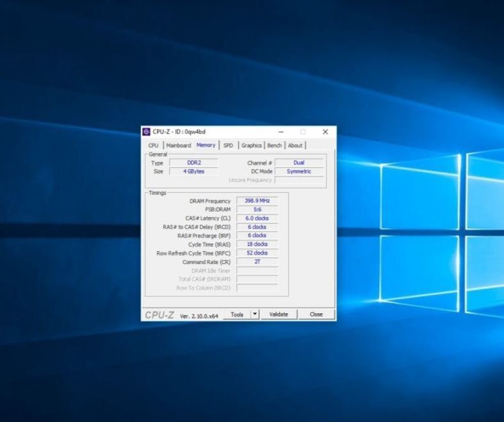504x422 pixels.
Task: Click the window title CPU-Z - ID : 0qw4bd
Action: (179, 132)
